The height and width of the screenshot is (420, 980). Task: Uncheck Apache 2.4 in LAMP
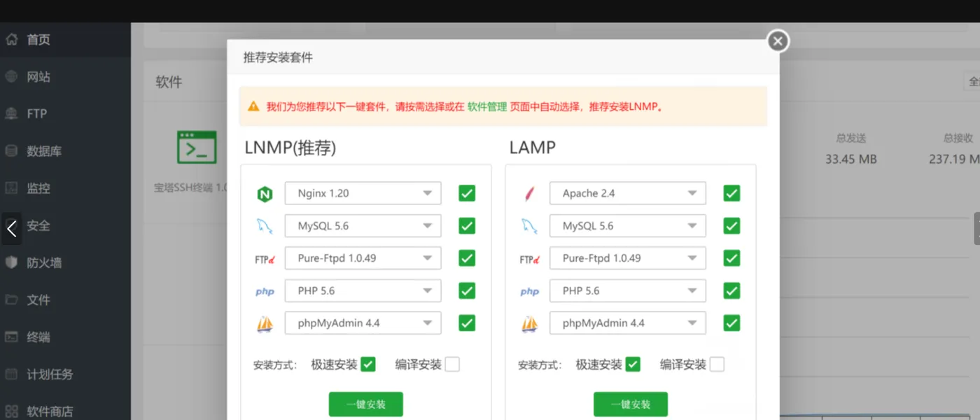pyautogui.click(x=731, y=193)
